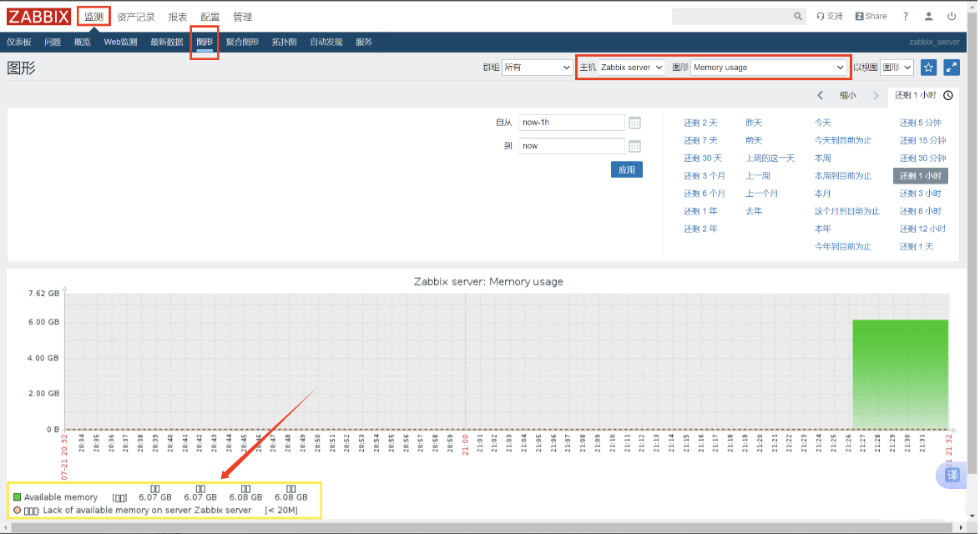Open the 管理 top menu
Image resolution: width=980 pixels, height=534 pixels.
point(243,17)
